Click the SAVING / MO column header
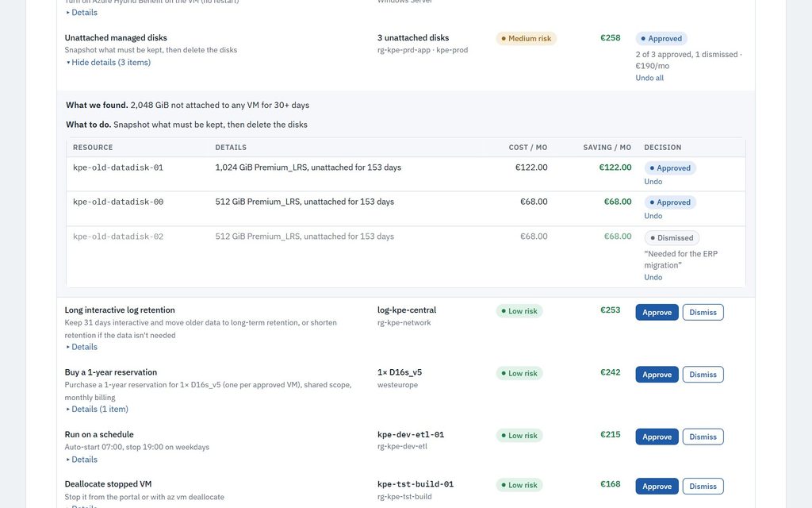Viewport: 812px width, 508px height. [x=607, y=147]
